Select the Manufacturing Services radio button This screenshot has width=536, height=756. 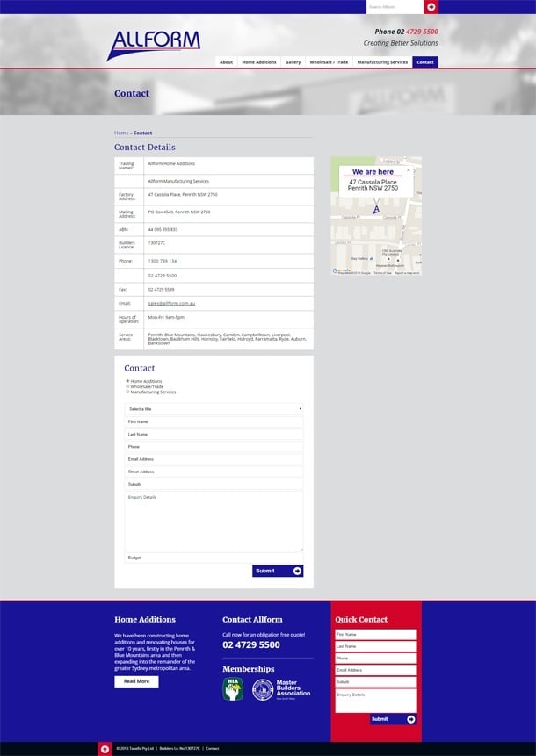pos(127,392)
